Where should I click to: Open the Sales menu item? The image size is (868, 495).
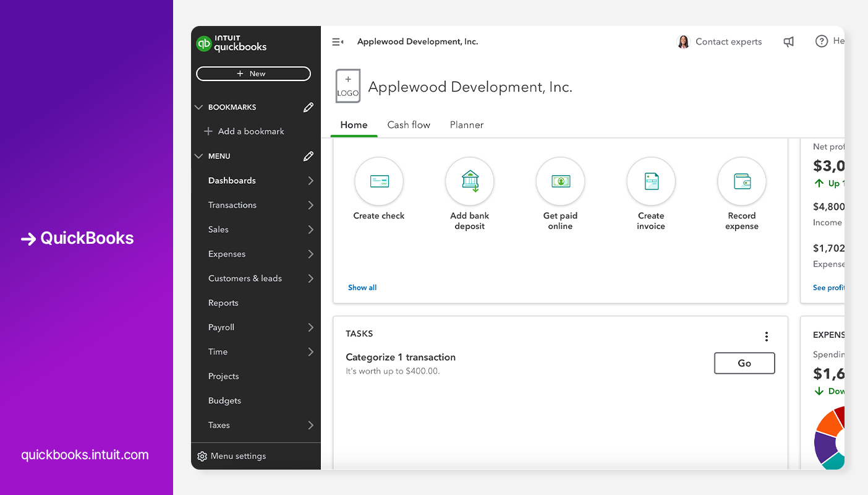pyautogui.click(x=218, y=230)
